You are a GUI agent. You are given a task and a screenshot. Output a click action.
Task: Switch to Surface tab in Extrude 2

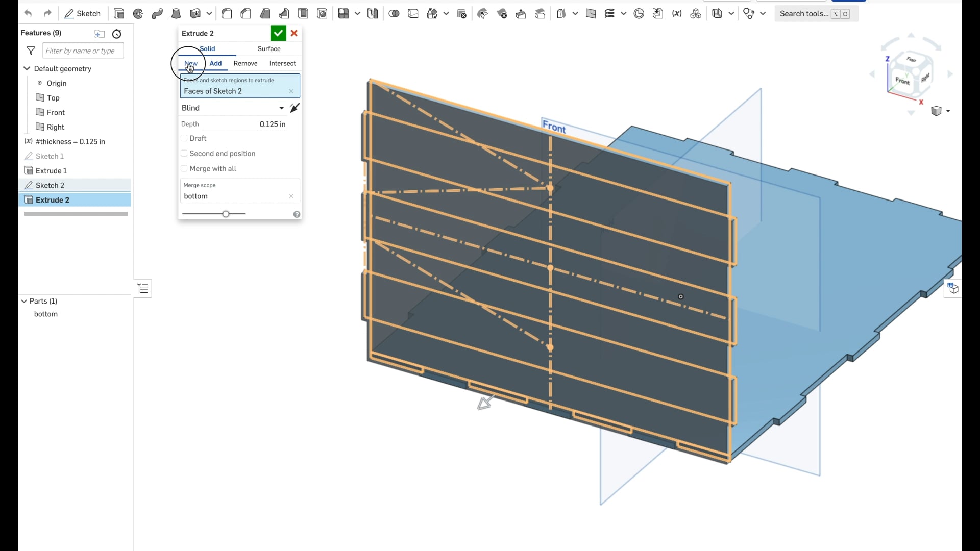tap(268, 48)
